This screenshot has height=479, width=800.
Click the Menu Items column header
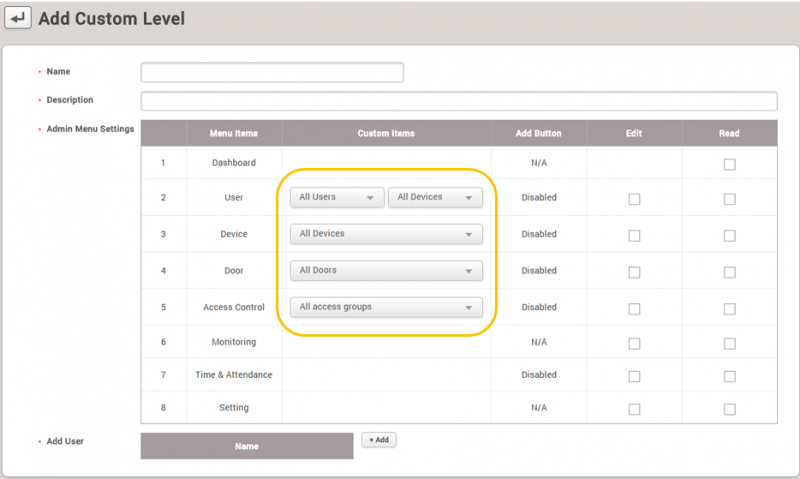(233, 133)
